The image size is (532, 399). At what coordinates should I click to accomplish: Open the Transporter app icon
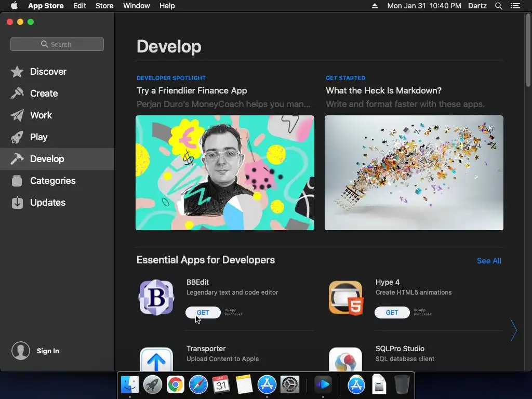[156, 359]
